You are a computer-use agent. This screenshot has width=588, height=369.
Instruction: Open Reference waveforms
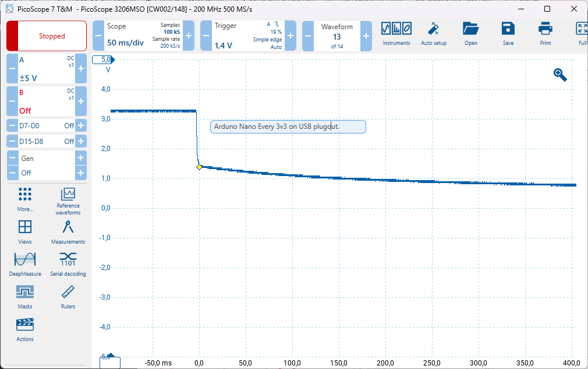(x=68, y=198)
